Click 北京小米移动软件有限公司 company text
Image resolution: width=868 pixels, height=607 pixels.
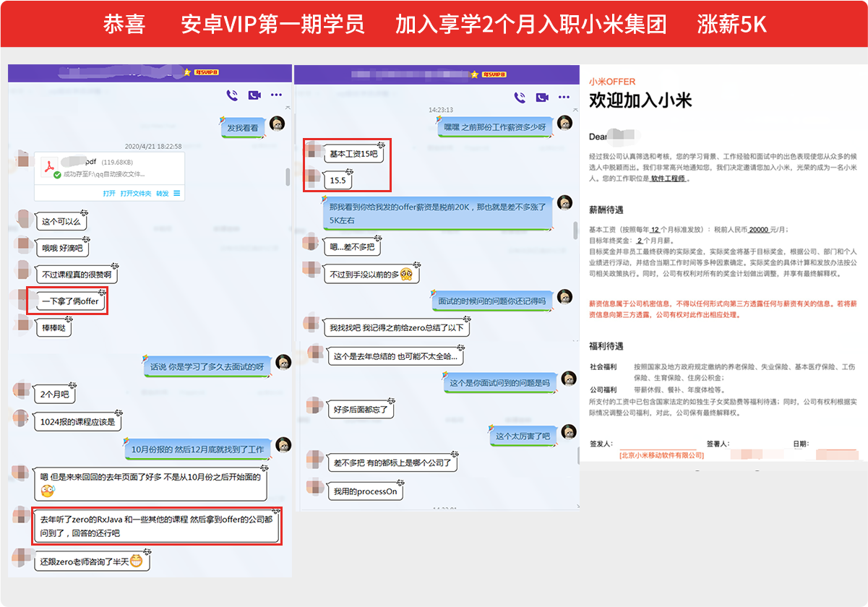[661, 455]
